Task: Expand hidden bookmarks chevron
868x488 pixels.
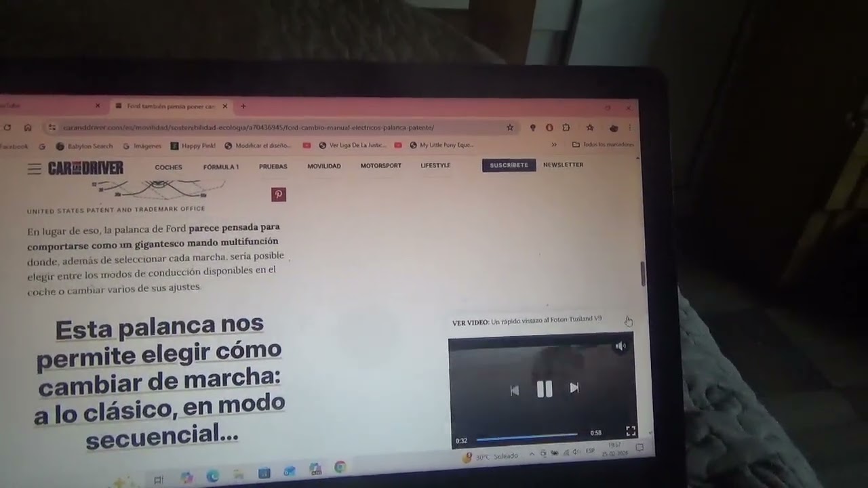Action: 554,144
